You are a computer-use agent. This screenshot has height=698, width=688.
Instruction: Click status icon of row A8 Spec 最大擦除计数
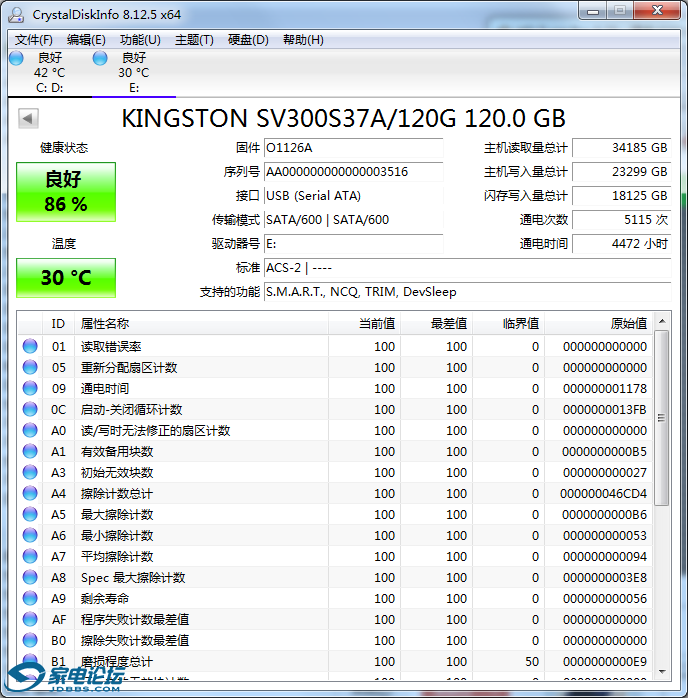coord(30,577)
